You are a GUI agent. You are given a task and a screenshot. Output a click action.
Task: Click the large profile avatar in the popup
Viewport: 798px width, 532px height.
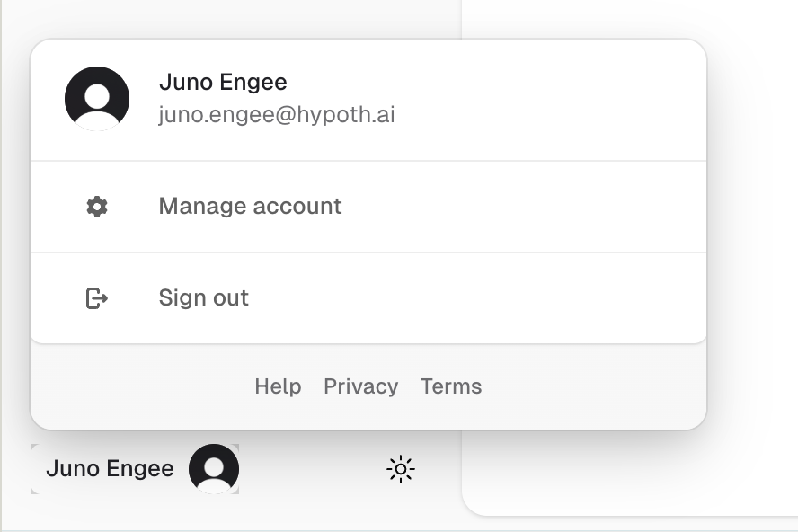tap(97, 99)
